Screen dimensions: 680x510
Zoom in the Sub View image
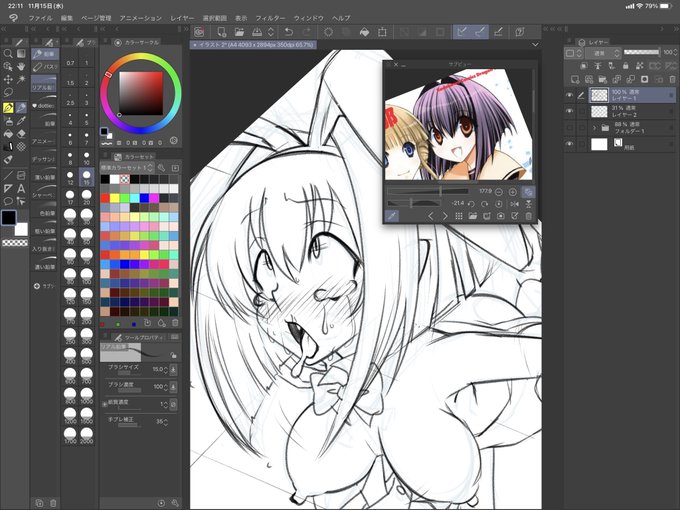coord(513,192)
